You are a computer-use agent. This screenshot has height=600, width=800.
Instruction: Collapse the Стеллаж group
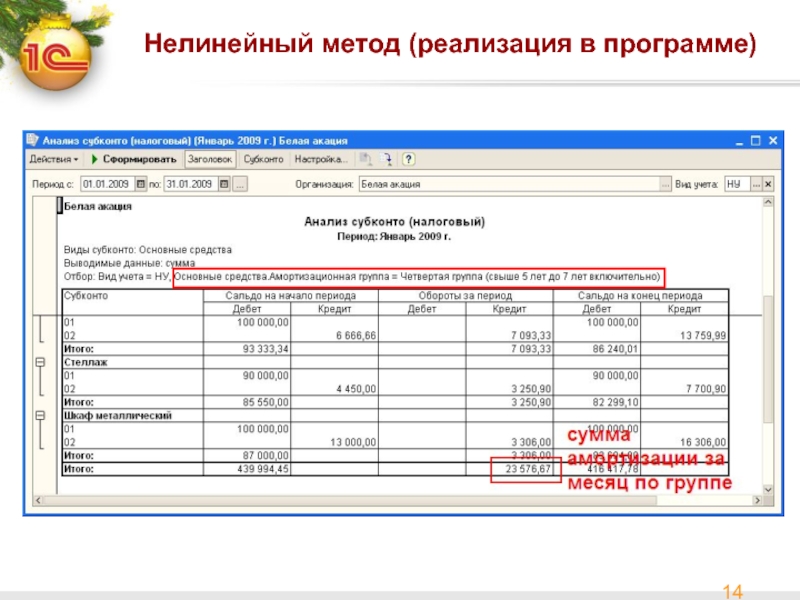pyautogui.click(x=40, y=362)
